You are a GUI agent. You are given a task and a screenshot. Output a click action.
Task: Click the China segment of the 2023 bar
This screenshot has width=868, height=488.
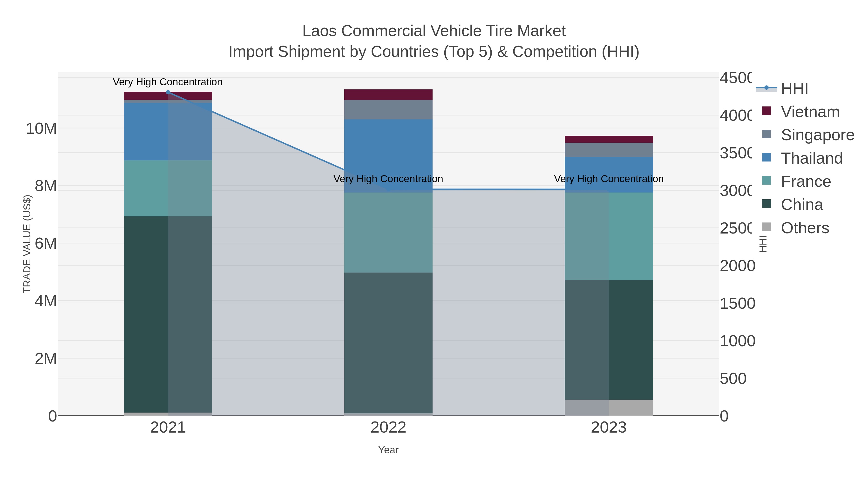(x=609, y=340)
